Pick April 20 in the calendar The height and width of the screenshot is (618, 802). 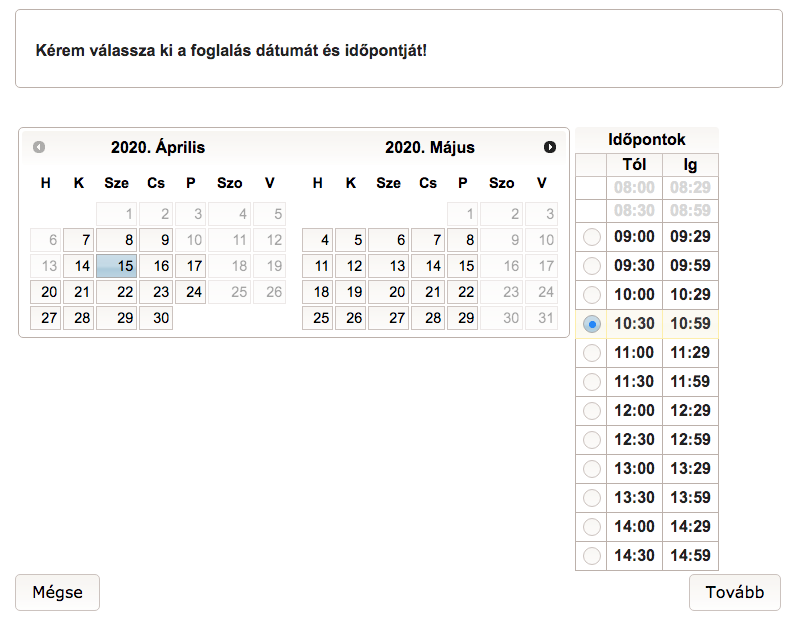46,292
